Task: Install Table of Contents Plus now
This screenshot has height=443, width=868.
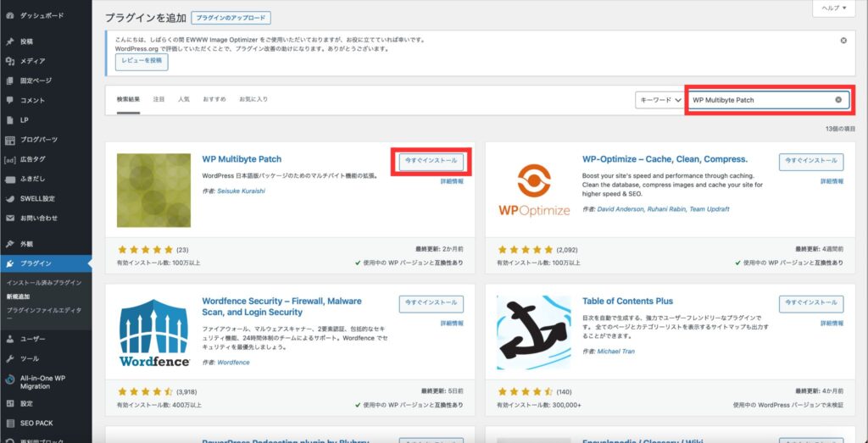Action: coord(811,304)
